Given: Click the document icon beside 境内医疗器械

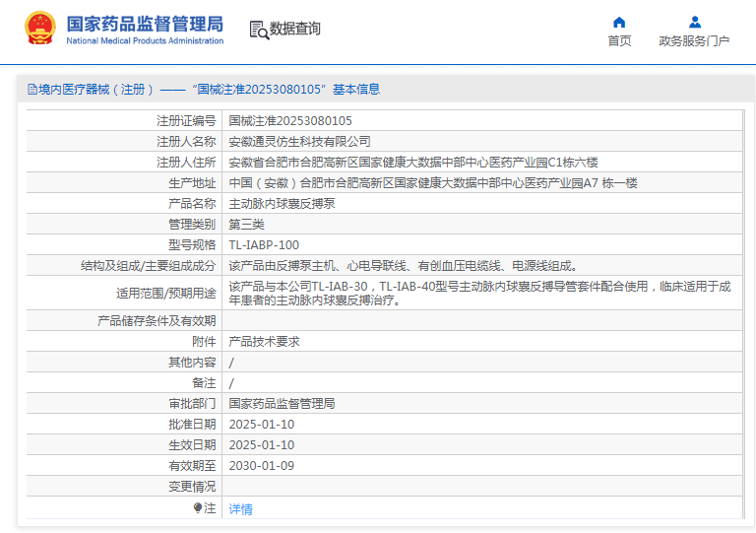Looking at the screenshot, I should click(32, 90).
